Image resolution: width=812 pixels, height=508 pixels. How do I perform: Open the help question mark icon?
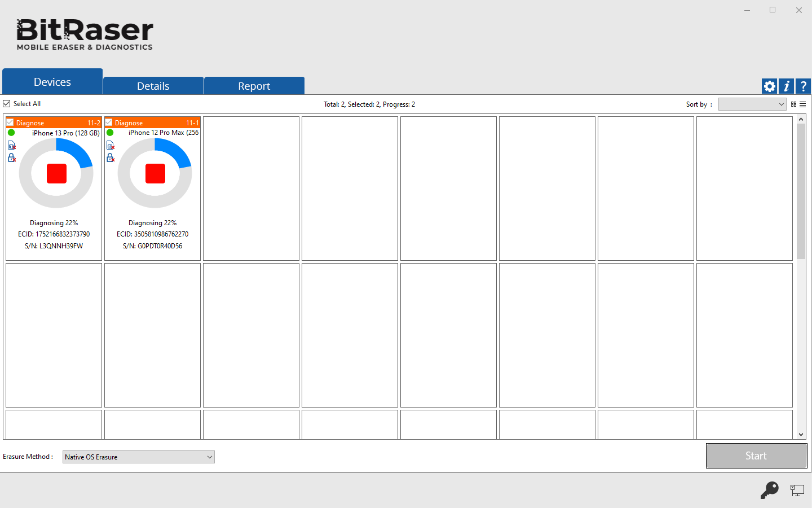803,86
